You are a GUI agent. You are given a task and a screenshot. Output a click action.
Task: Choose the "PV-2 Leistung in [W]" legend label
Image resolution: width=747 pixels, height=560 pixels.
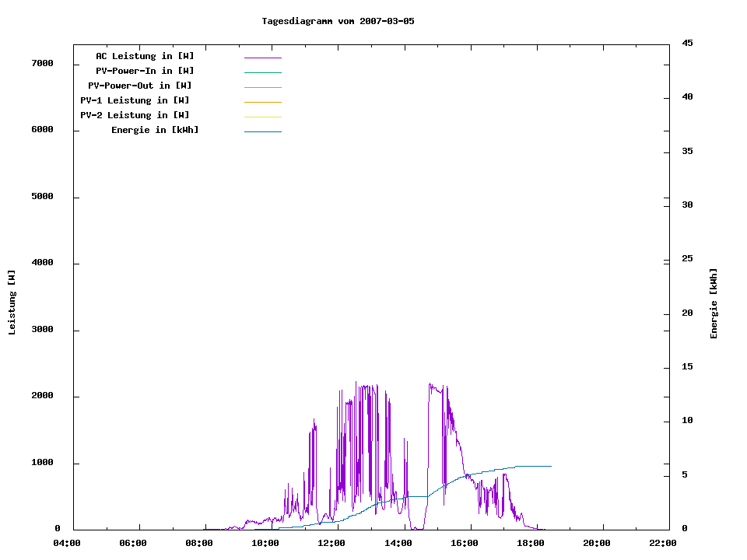tap(135, 115)
